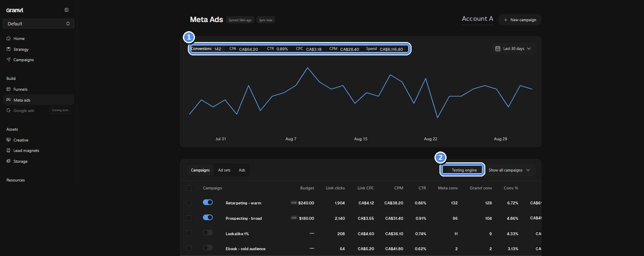The image size is (644, 256).
Task: Click the $240.00 budget value
Action: coord(306,203)
